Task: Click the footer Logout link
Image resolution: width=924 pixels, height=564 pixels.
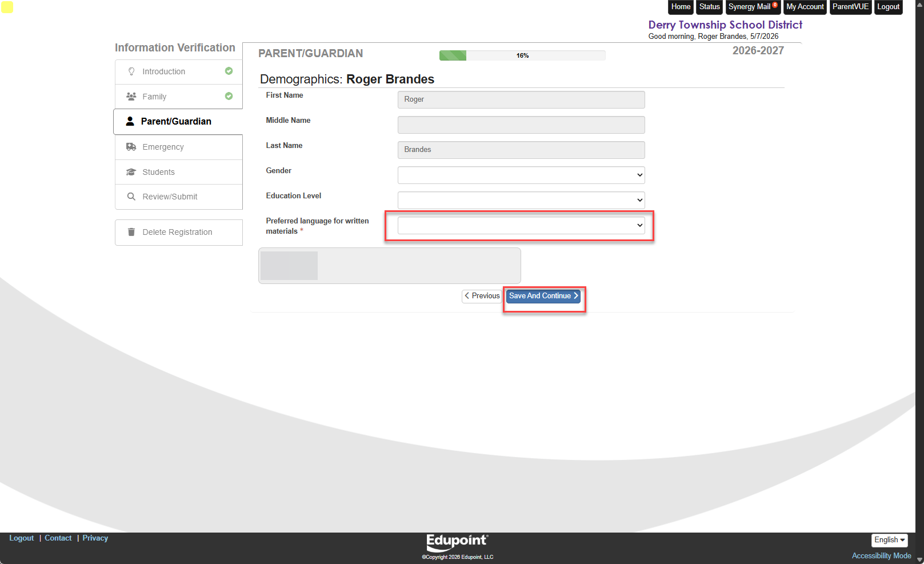Action: pos(22,538)
